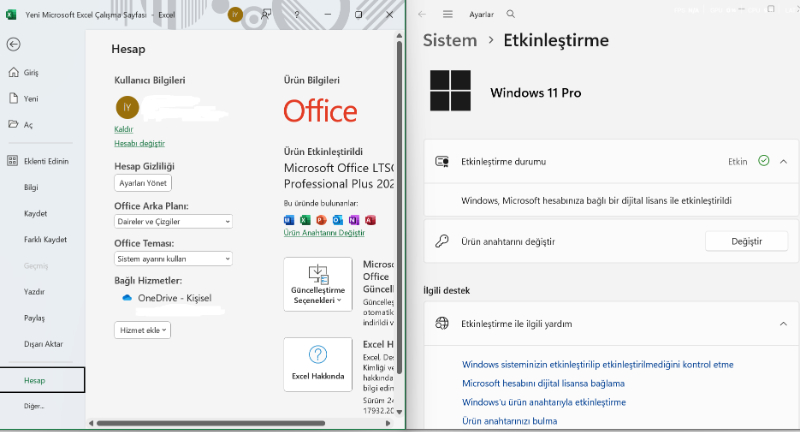Viewport: 800px width, 432px height.
Task: Click the search icon in Ayarlar window
Action: click(x=511, y=15)
